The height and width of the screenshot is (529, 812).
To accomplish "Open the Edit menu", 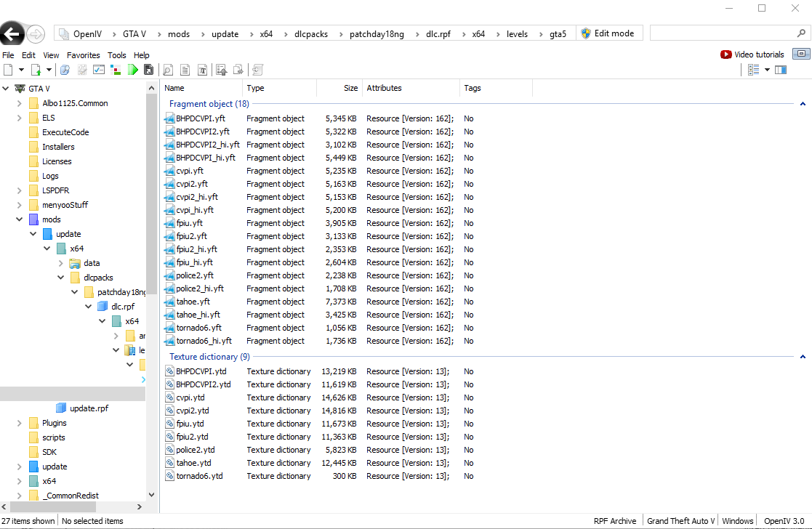I will 28,55.
